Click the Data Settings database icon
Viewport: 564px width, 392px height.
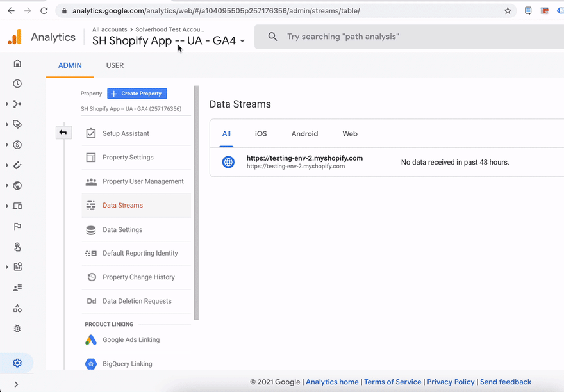pos(91,230)
